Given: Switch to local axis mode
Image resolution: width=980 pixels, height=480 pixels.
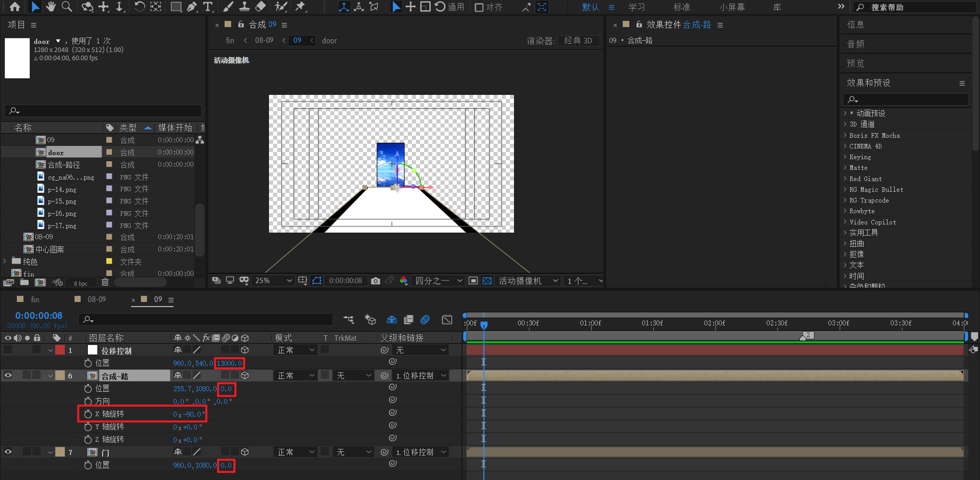Looking at the screenshot, I should pyautogui.click(x=344, y=7).
